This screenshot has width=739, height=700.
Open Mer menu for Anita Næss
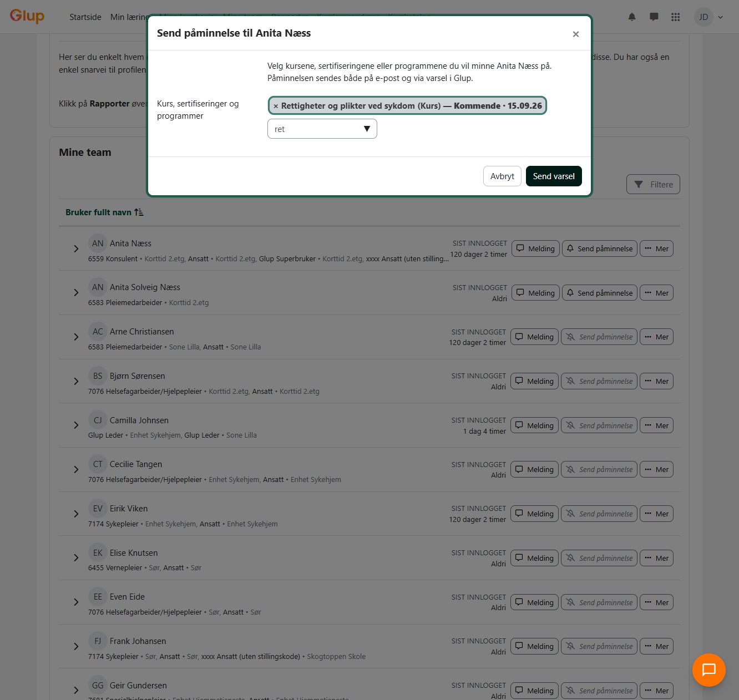(x=656, y=248)
